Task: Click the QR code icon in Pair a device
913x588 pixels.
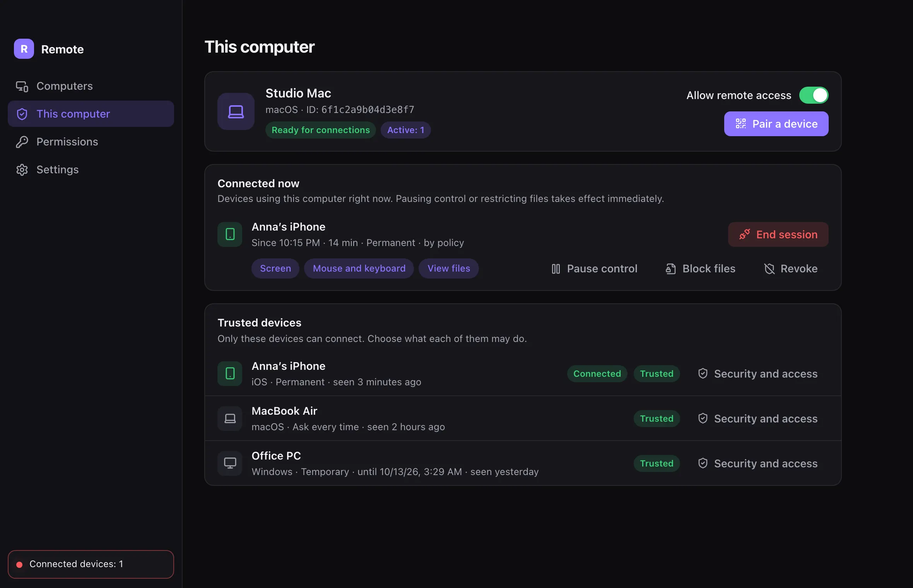Action: [x=741, y=124]
